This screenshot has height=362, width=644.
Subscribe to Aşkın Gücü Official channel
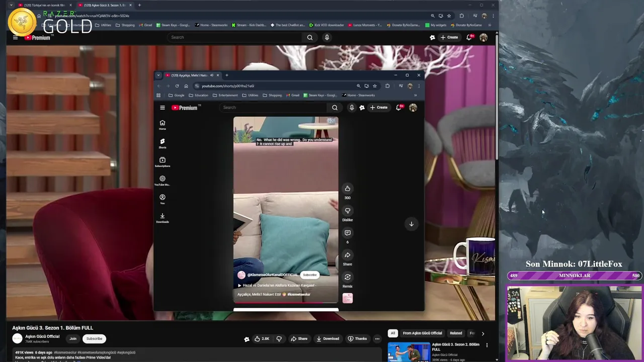click(94, 339)
